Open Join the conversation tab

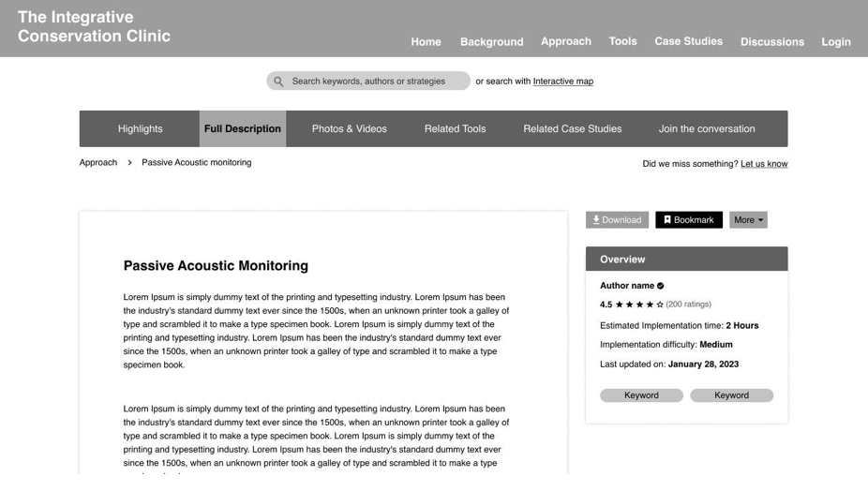(707, 128)
